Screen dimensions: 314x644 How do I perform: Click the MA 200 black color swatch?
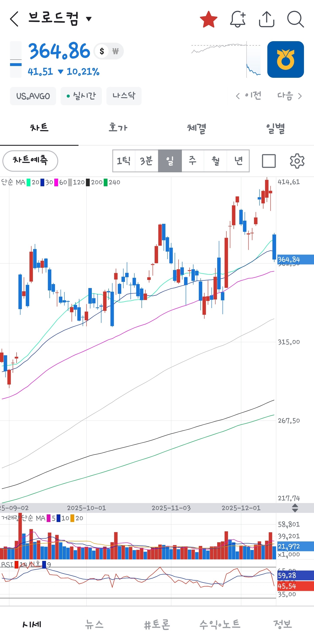click(x=88, y=183)
